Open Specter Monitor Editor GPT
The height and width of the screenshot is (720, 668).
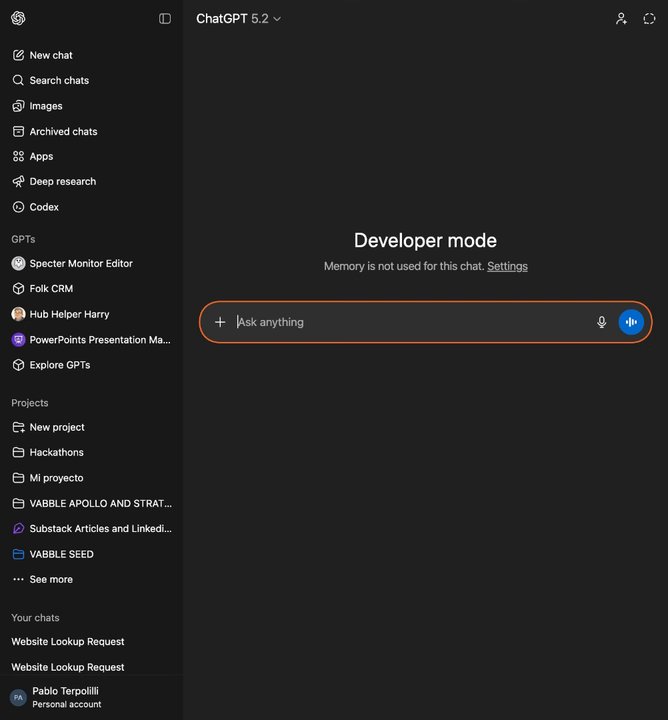80,264
